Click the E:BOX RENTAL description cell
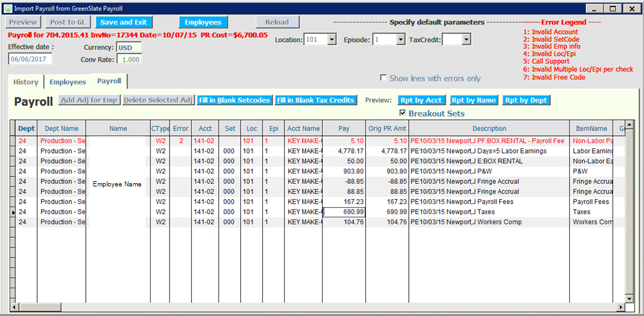Screen dimensions: 644x316 (x=489, y=161)
